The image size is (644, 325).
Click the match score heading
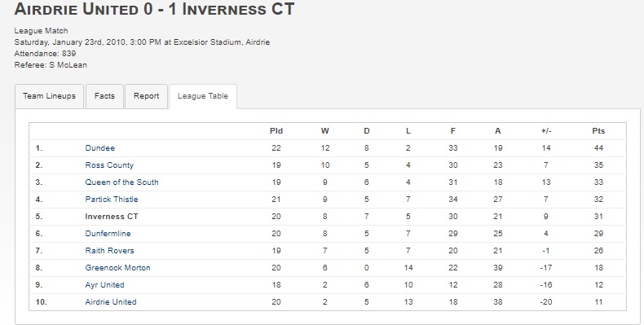[154, 9]
